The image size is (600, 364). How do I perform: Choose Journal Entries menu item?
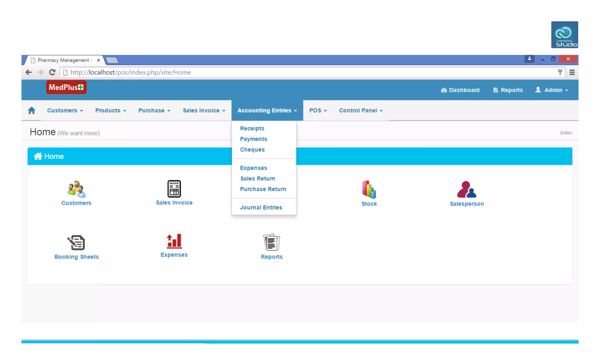pos(261,207)
